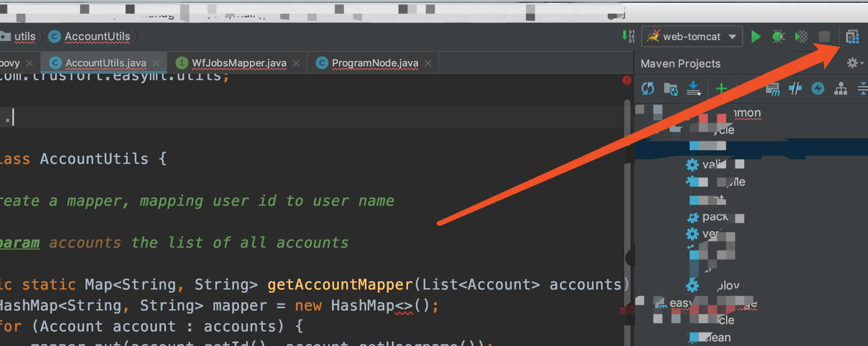Click the new HashMap<>() expression
The width and height of the screenshot is (868, 346).
(x=362, y=305)
